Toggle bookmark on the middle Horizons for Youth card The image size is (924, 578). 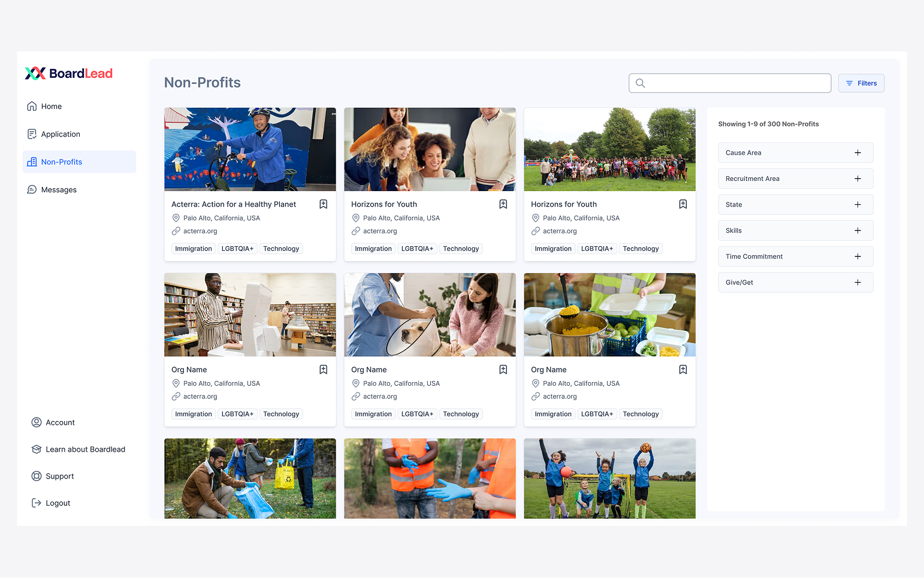pyautogui.click(x=503, y=204)
